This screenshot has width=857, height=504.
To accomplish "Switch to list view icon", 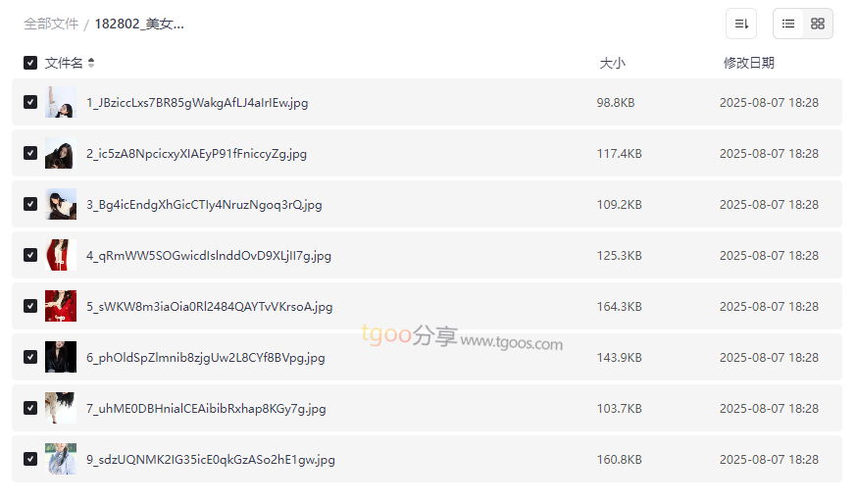I will pyautogui.click(x=788, y=24).
